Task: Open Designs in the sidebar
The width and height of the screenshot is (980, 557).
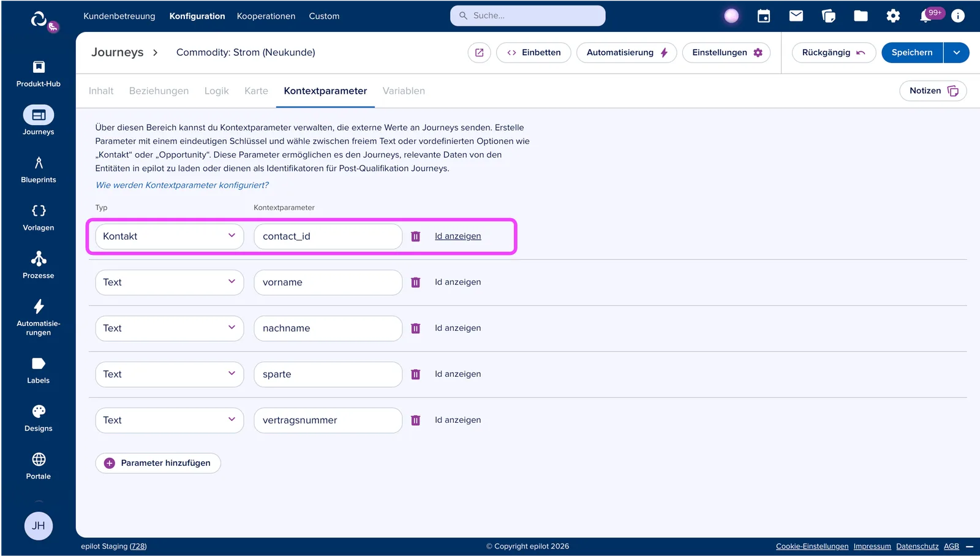Action: [x=38, y=419]
